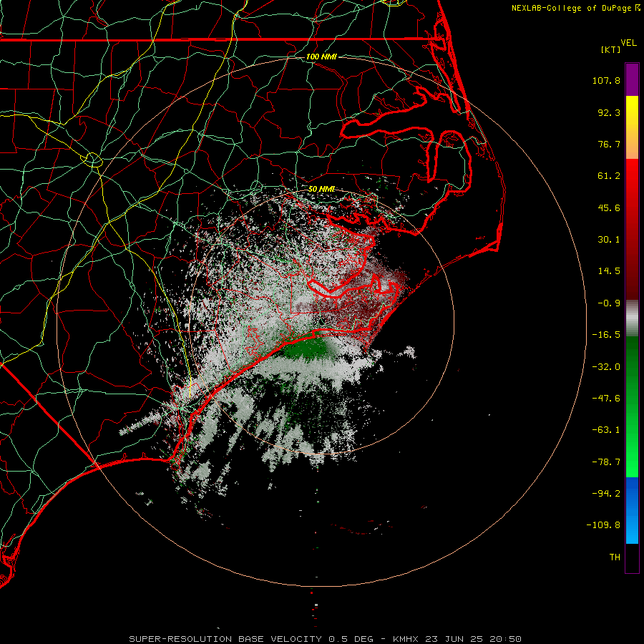The width and height of the screenshot is (644, 644).
Task: Click the 14.5 value on the velocity scale
Action: (x=609, y=271)
